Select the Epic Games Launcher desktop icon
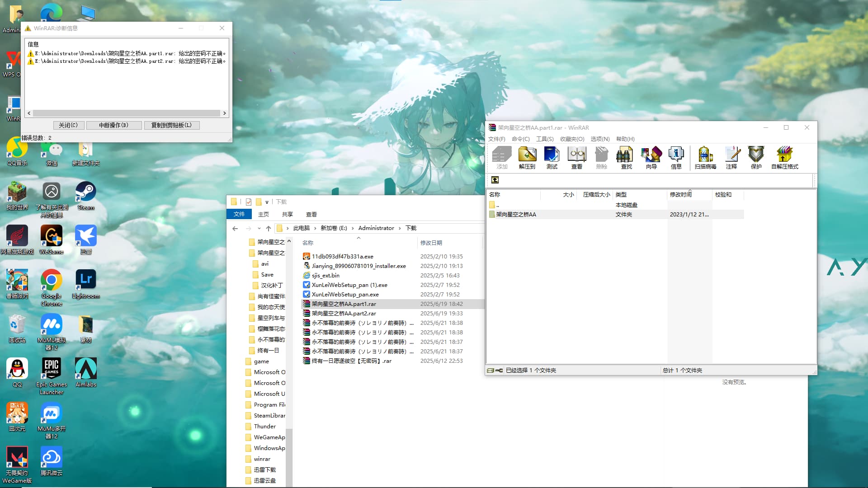The width and height of the screenshot is (868, 488). coord(52,376)
